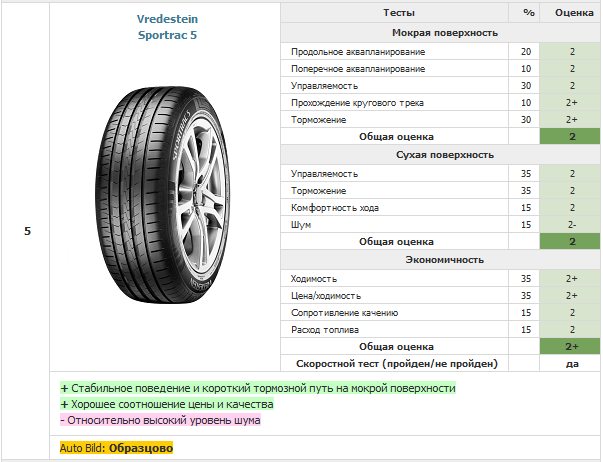Screen dimensions: 603x462
Task: Select the 'Цена/ходимость' row label
Action: point(326,296)
